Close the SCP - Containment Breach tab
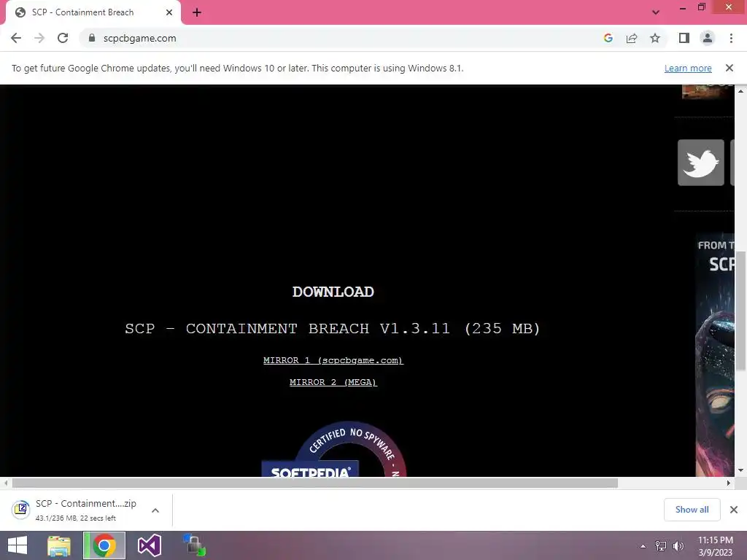Viewport: 747px width, 560px height. 169,12
